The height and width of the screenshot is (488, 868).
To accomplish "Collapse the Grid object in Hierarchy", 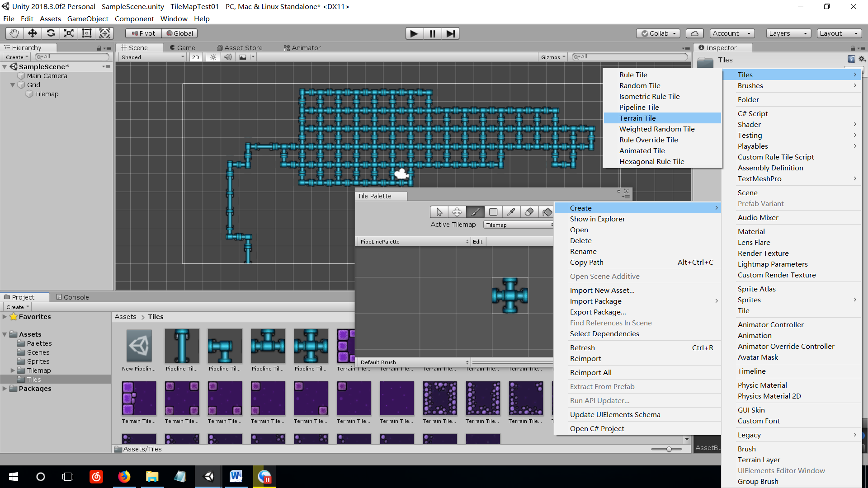I will (x=13, y=85).
